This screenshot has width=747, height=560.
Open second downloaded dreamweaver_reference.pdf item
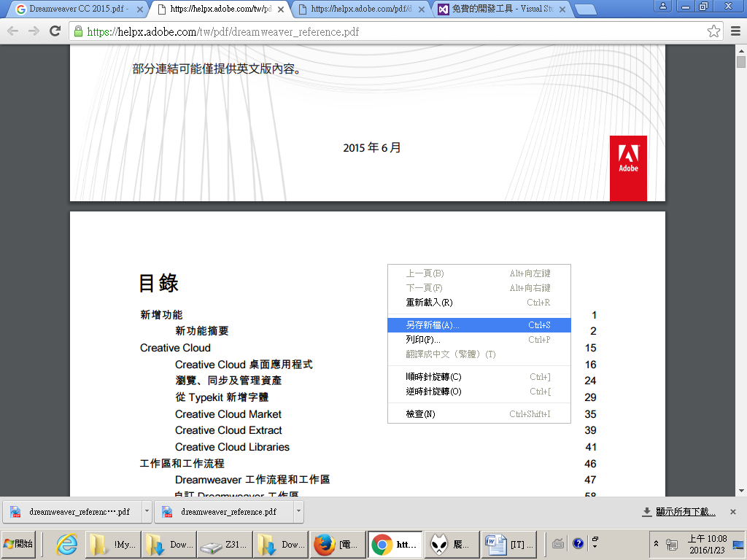[224, 512]
